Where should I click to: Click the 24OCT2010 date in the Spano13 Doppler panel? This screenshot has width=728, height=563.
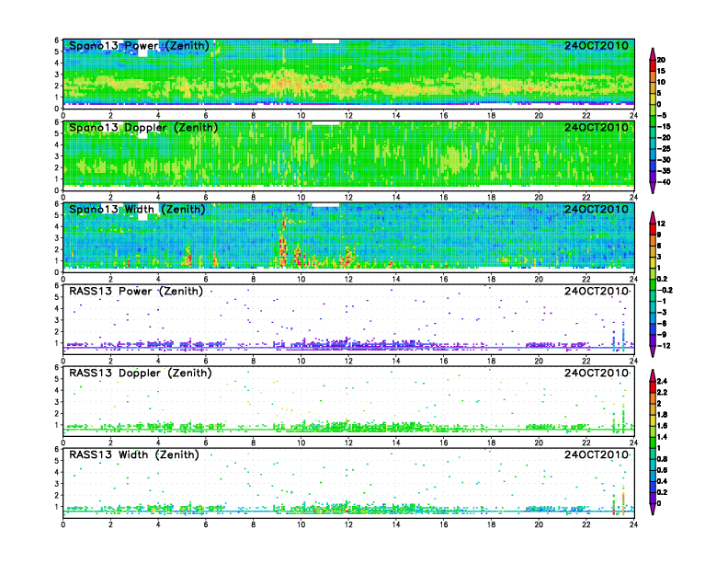[597, 128]
